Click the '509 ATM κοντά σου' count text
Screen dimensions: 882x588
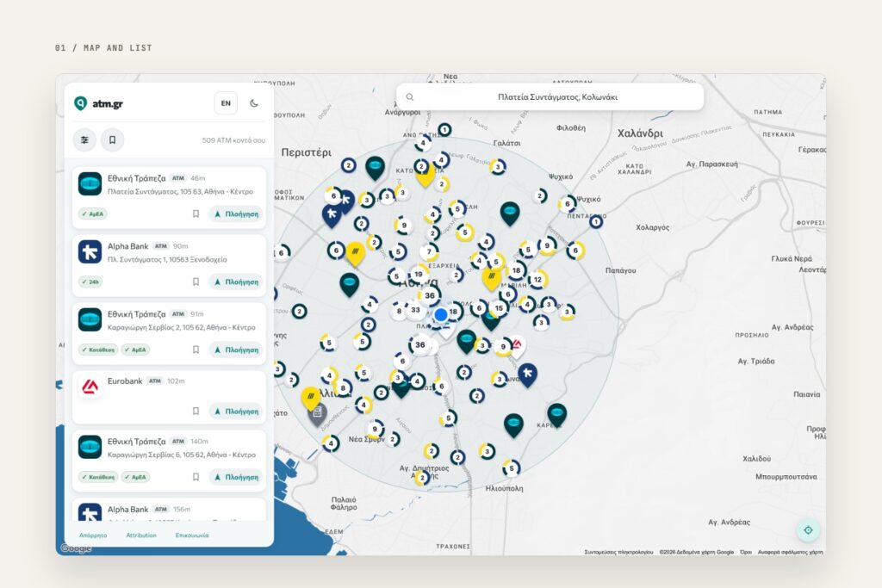pos(233,140)
